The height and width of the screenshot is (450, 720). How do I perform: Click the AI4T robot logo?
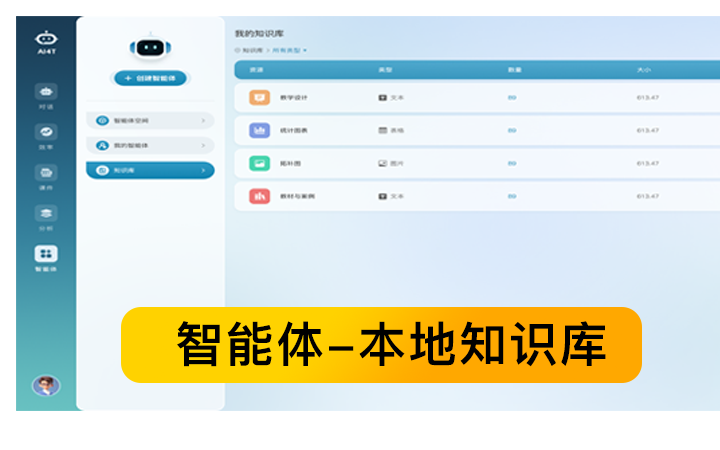click(46, 38)
